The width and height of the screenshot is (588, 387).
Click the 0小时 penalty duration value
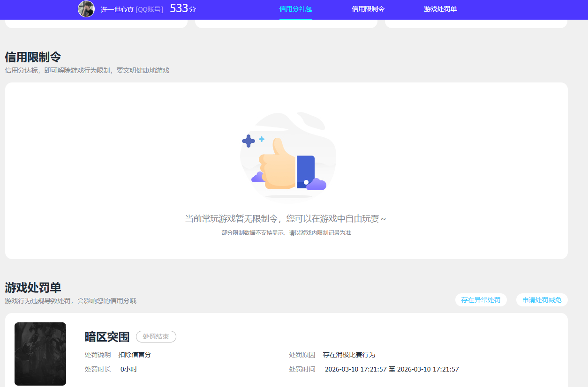pos(129,369)
